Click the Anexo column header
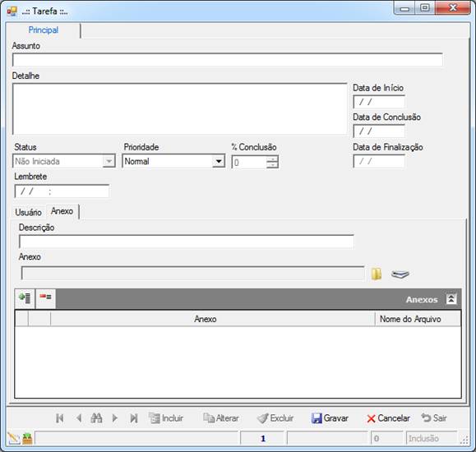476x452 pixels. [x=213, y=319]
